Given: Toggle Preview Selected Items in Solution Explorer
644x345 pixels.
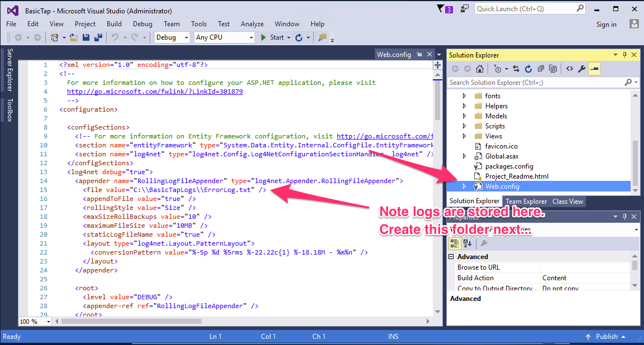Looking at the screenshot, I should [x=594, y=69].
